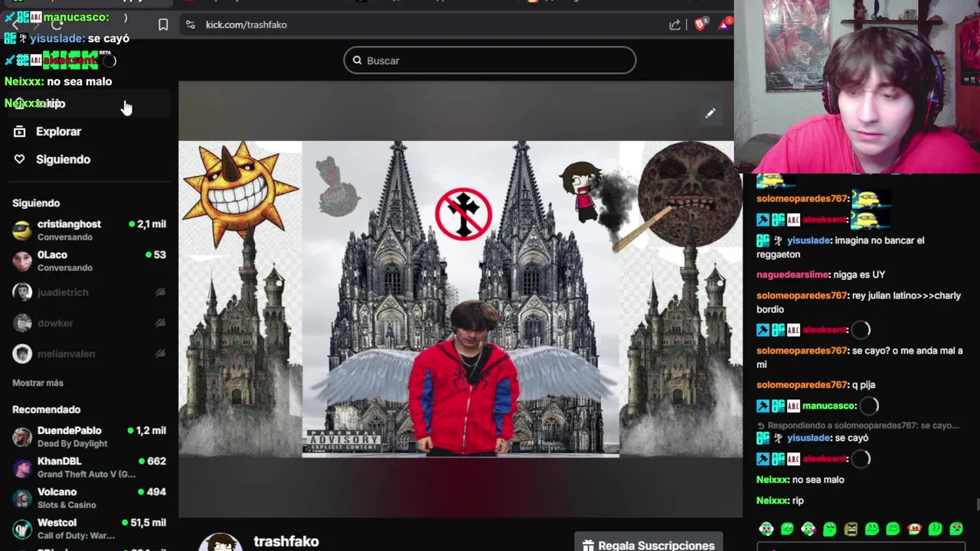Open the recommended channel KhanDBL
The height and width of the screenshot is (551, 980).
tap(89, 468)
